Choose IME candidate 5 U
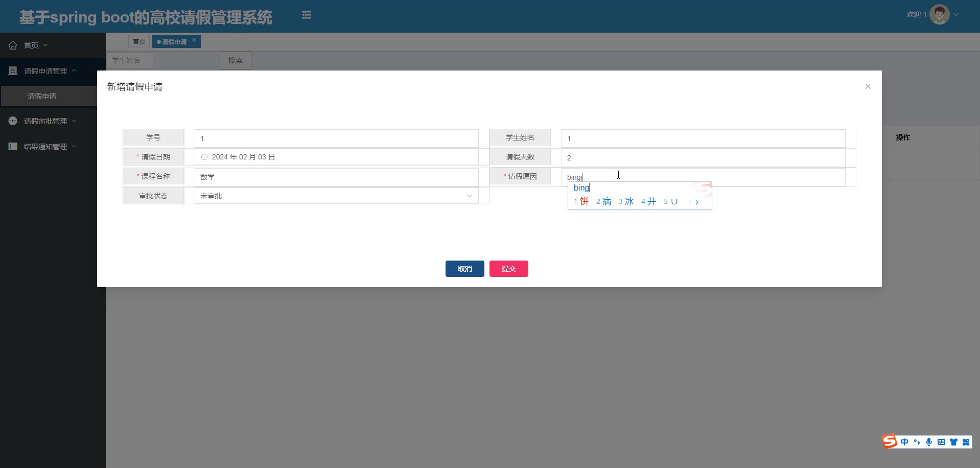 (x=671, y=201)
